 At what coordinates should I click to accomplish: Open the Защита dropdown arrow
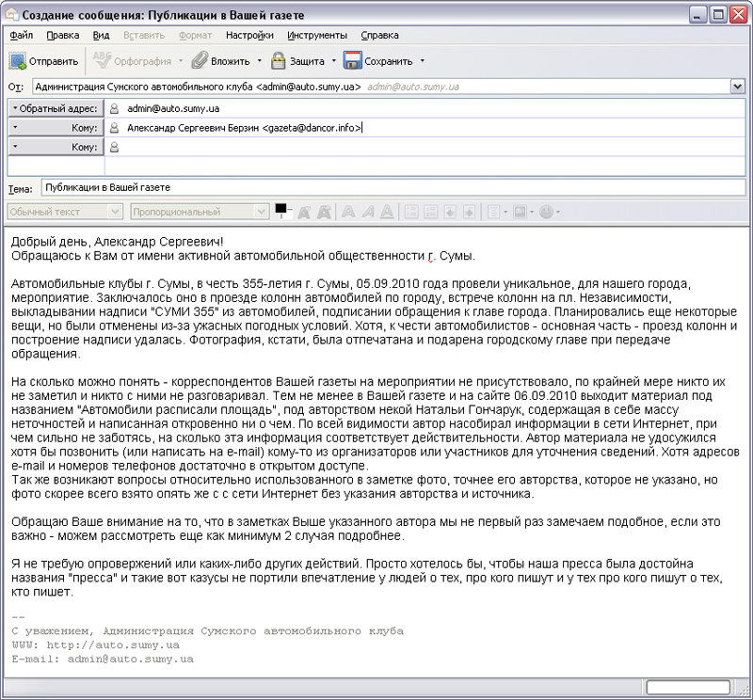coord(334,61)
